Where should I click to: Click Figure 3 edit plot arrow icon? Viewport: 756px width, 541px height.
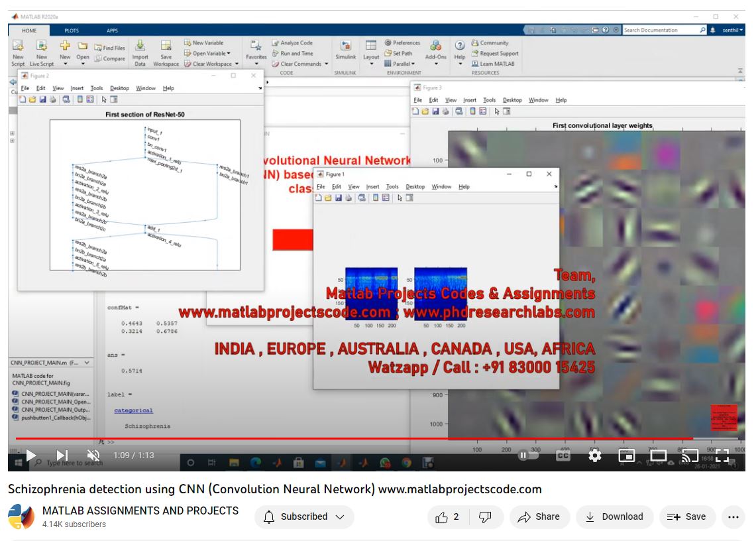click(497, 111)
